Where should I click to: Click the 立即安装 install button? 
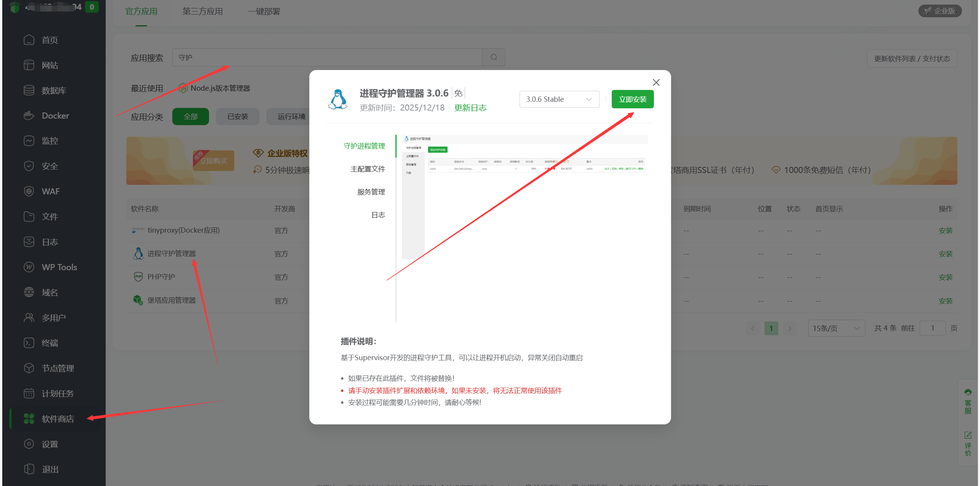(632, 99)
